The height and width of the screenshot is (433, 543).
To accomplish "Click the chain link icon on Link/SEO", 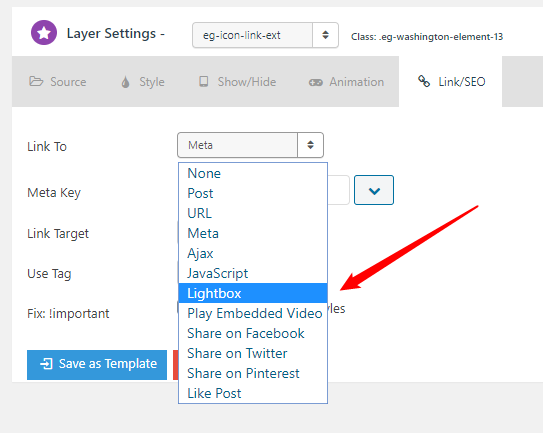I will [424, 81].
